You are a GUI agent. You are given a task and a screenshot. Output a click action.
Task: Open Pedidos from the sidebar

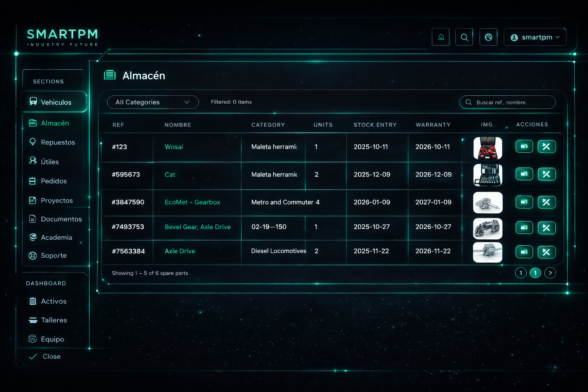54,181
